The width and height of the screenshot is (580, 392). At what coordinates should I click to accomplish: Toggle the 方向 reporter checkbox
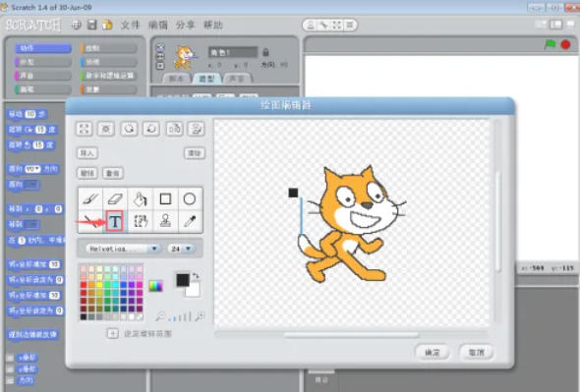pyautogui.click(x=10, y=380)
